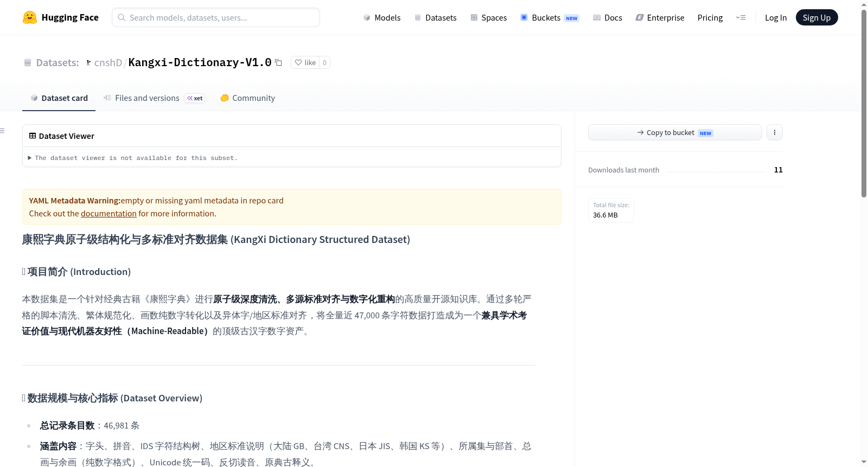Click the Buckets icon
The image size is (868, 467).
524,17
